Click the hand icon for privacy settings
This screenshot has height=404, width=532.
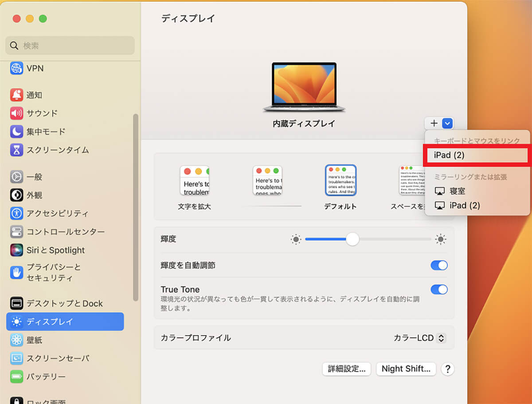[16, 272]
